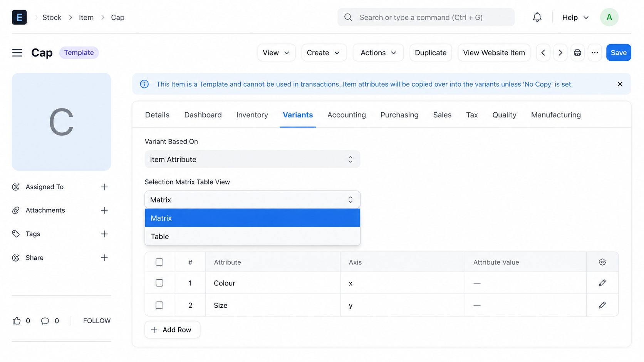Edit the Size row with pencil

coord(602,305)
